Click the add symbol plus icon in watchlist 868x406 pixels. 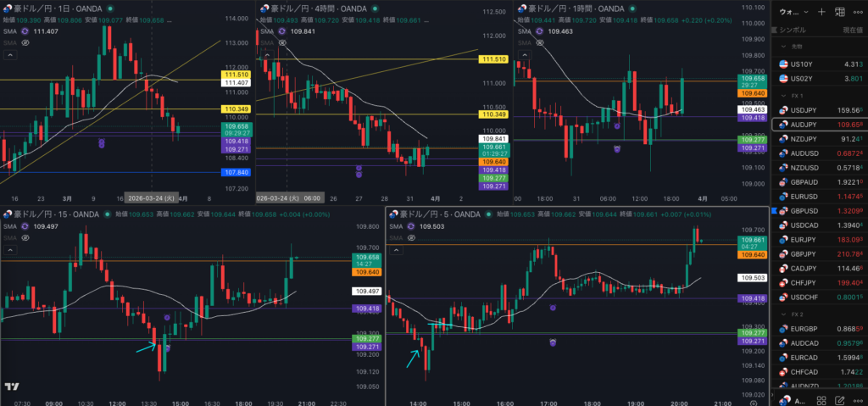[821, 12]
